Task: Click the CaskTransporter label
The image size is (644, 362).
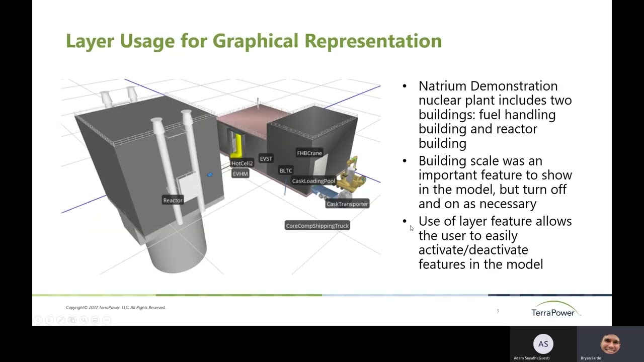Action: tap(347, 204)
